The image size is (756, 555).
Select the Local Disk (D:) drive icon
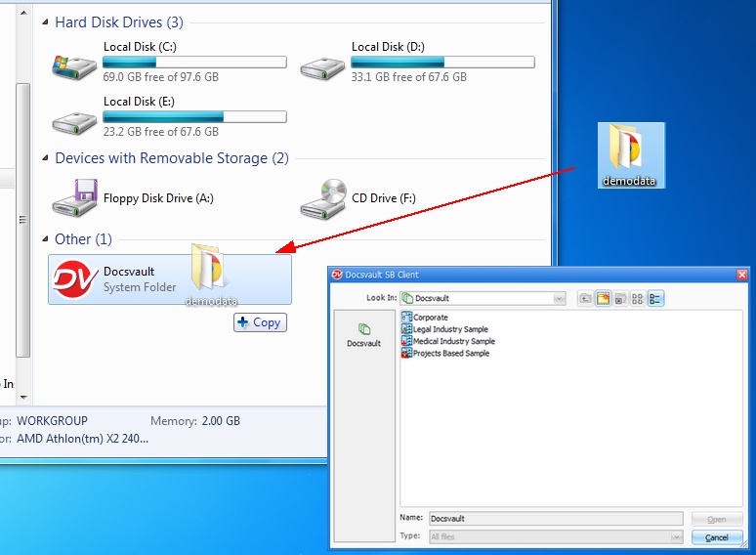point(322,68)
